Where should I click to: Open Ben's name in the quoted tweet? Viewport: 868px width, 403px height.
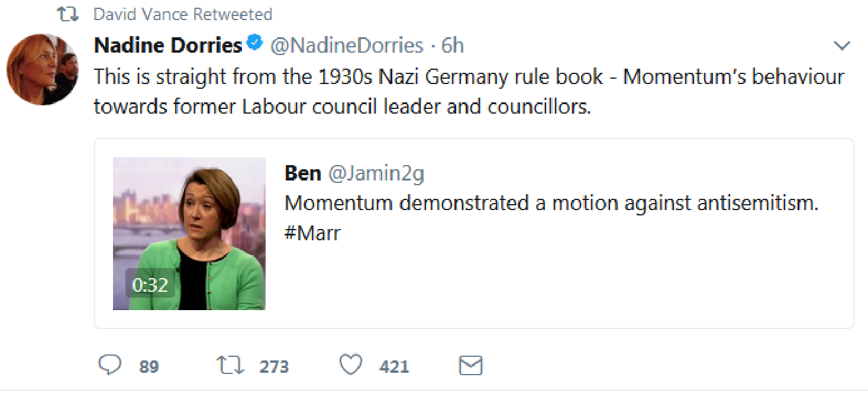[x=303, y=173]
